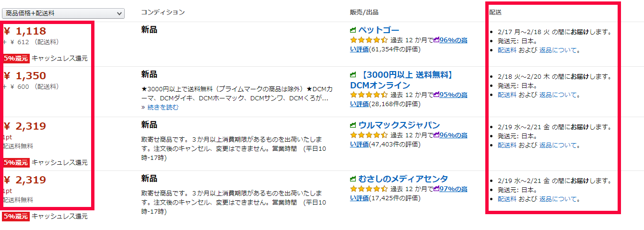The height and width of the screenshot is (230, 644).
Task: Click the green chart icon beside DCMオンライン
Action: (353, 75)
